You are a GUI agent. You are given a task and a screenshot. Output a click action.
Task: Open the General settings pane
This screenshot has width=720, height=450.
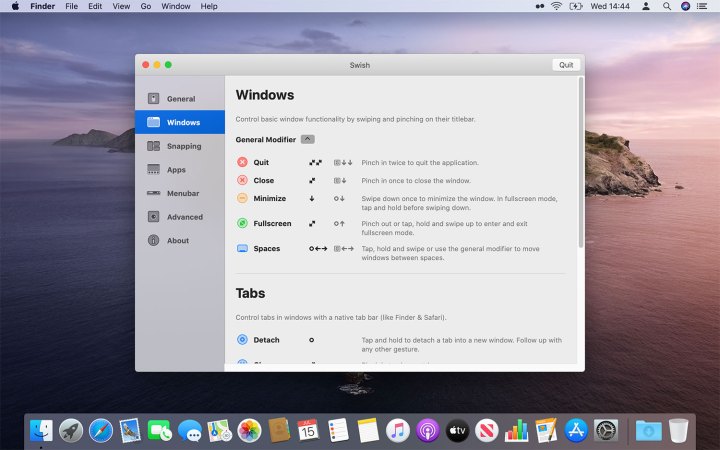coord(180,99)
